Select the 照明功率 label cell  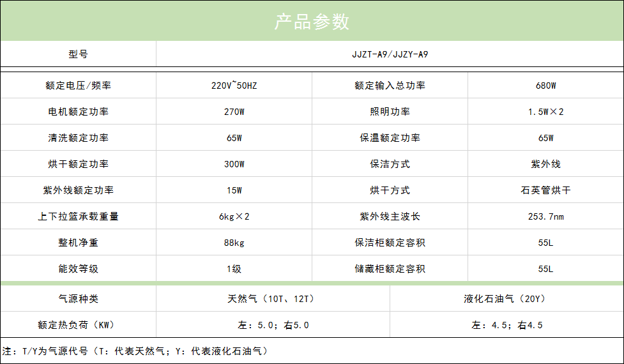click(390, 112)
